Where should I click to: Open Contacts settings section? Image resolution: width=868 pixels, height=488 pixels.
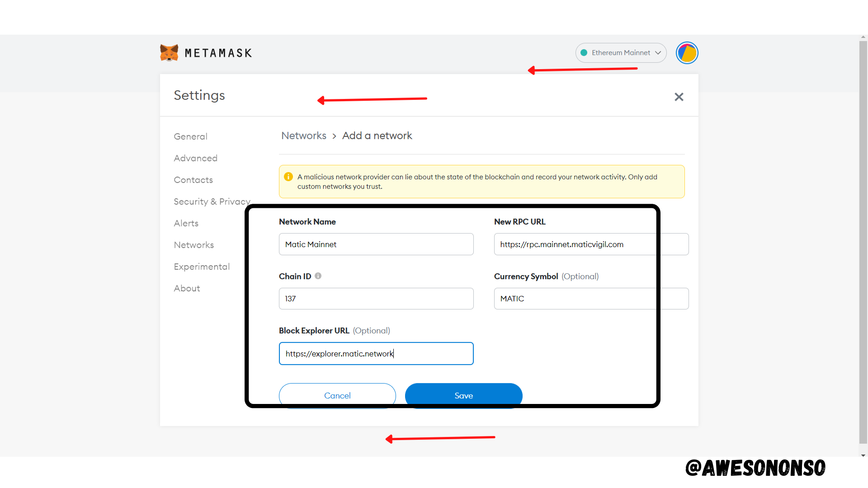193,180
